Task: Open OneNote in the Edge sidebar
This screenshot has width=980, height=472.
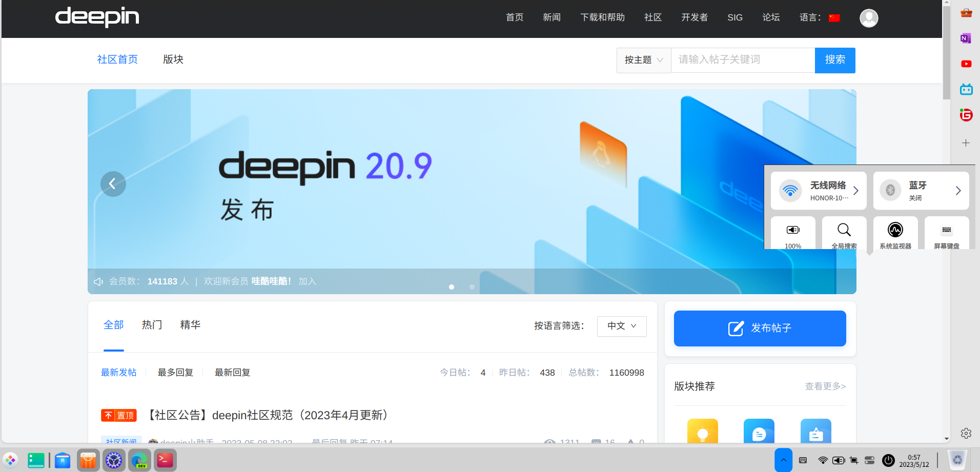Action: click(966, 38)
